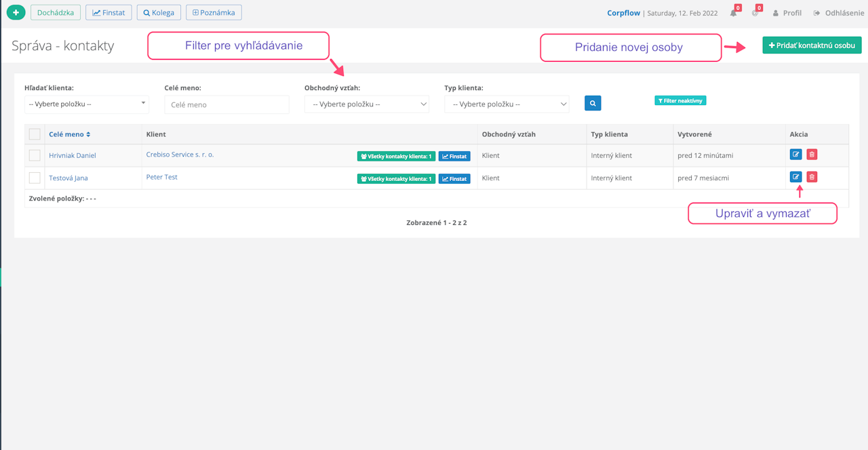Open Finstat for Crebiso Service row
This screenshot has width=868, height=450.
pyautogui.click(x=454, y=157)
